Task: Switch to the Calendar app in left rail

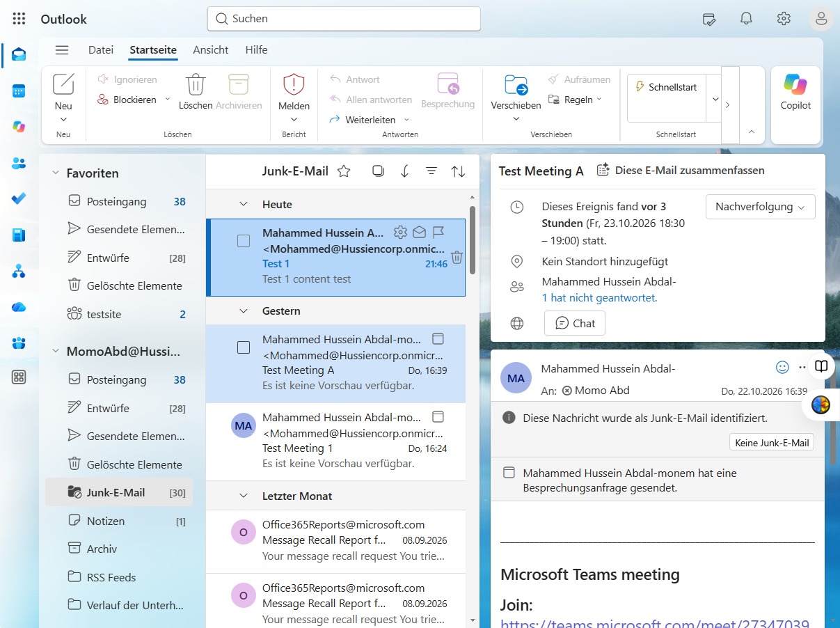Action: [19, 91]
